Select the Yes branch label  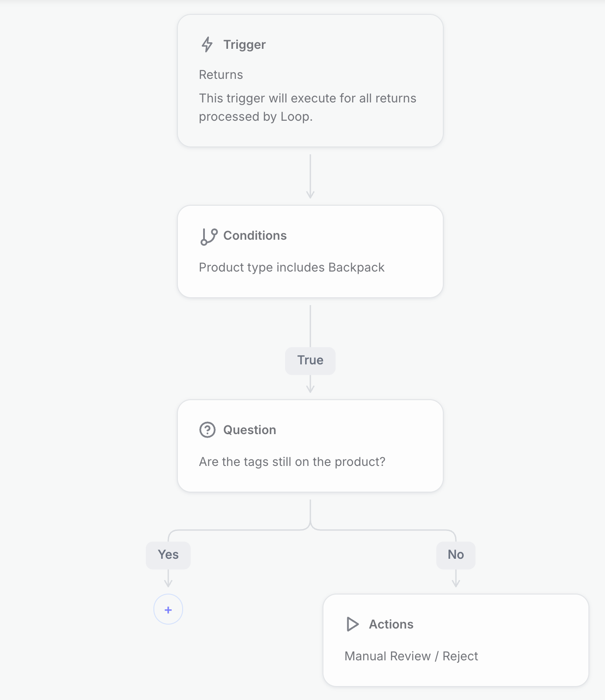pyautogui.click(x=168, y=555)
